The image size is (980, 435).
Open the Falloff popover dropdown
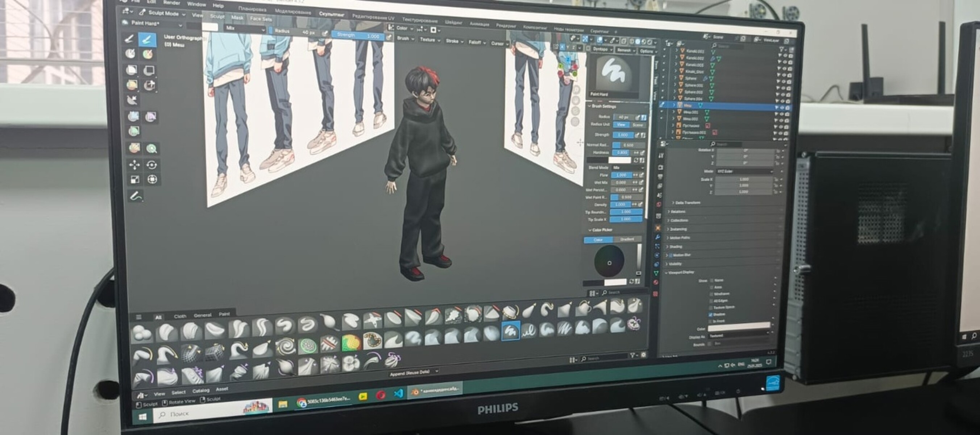[x=477, y=43]
